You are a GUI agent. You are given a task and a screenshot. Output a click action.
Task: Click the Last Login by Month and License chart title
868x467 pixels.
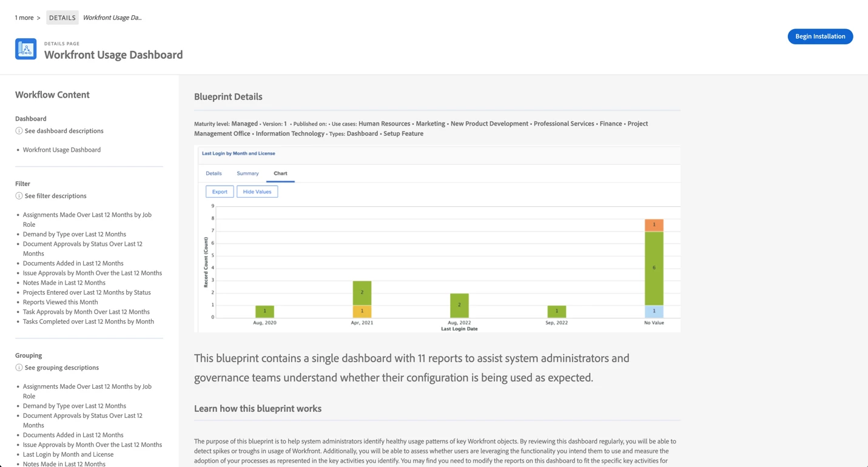click(x=238, y=153)
